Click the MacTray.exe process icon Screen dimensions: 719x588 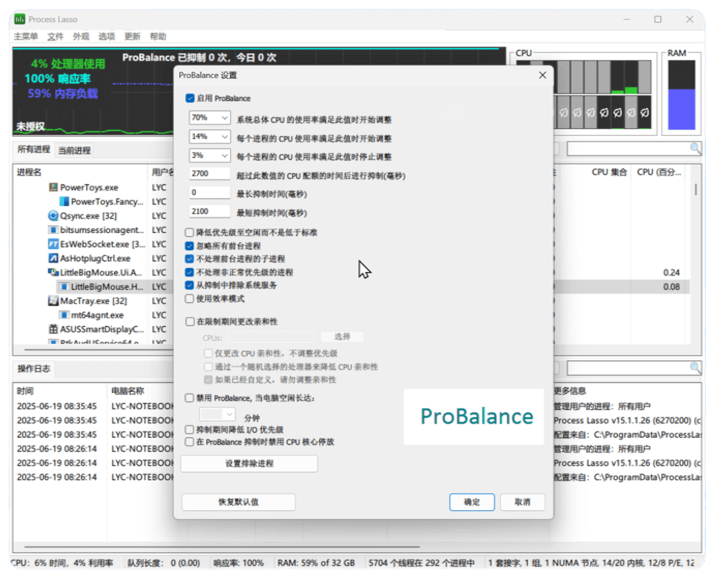point(53,301)
